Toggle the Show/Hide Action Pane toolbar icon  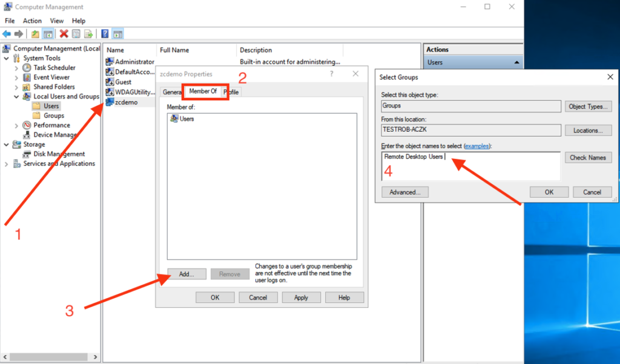117,34
